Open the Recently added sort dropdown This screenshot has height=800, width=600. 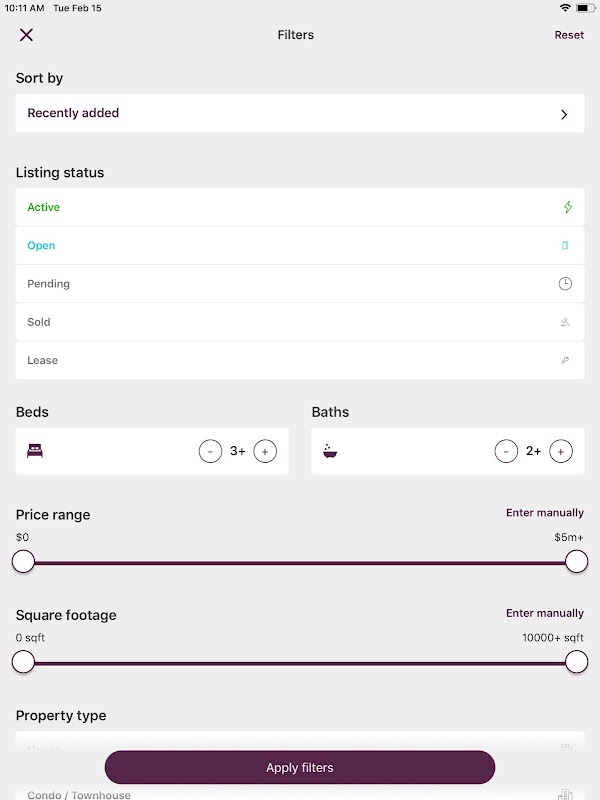300,114
